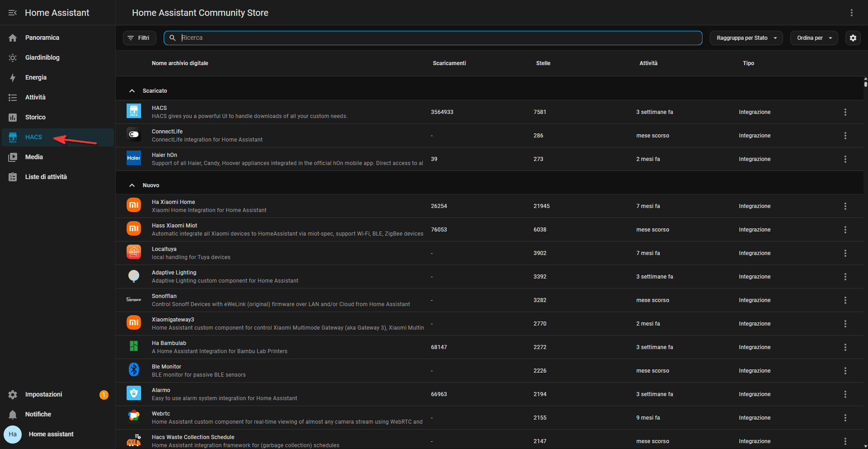Click the Alarmo repository name
The image size is (868, 449).
point(161,390)
